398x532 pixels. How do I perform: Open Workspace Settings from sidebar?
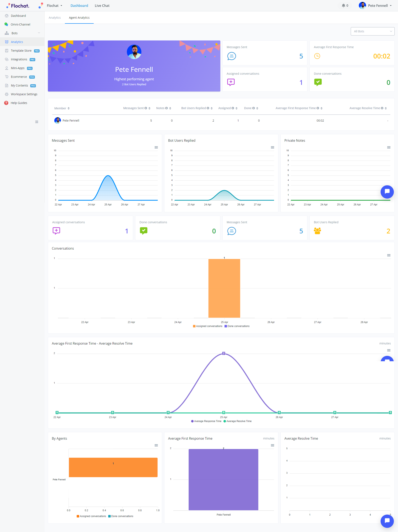click(24, 94)
